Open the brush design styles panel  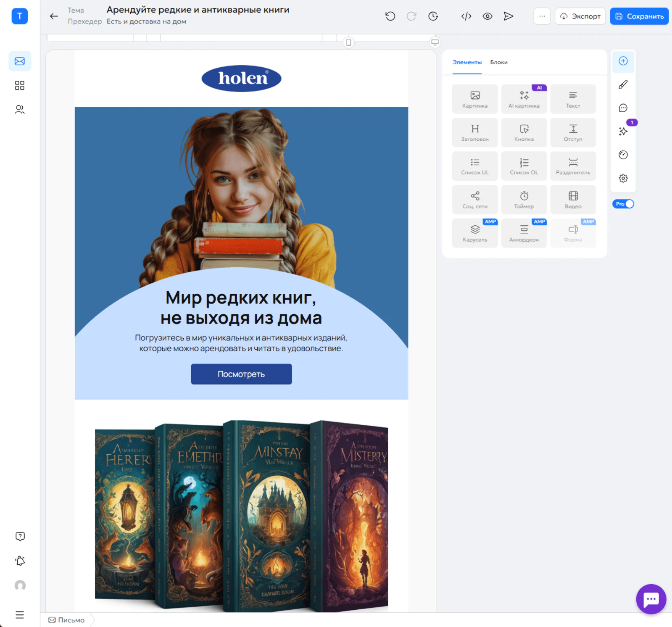(x=623, y=85)
